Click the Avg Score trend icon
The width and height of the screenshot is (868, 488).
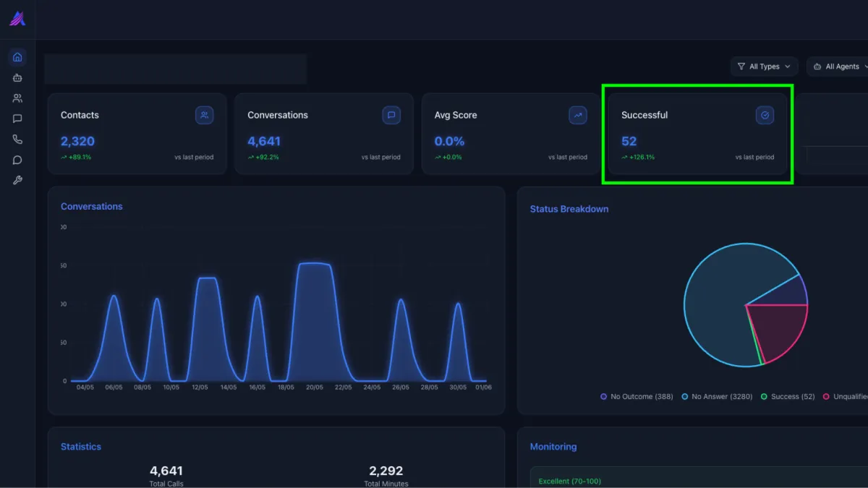click(578, 115)
